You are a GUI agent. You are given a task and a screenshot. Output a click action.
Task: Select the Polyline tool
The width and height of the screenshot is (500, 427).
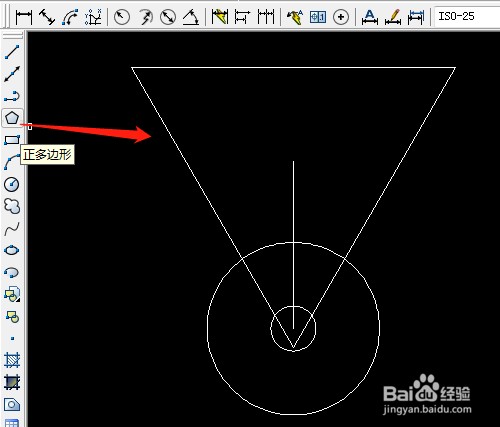12,96
